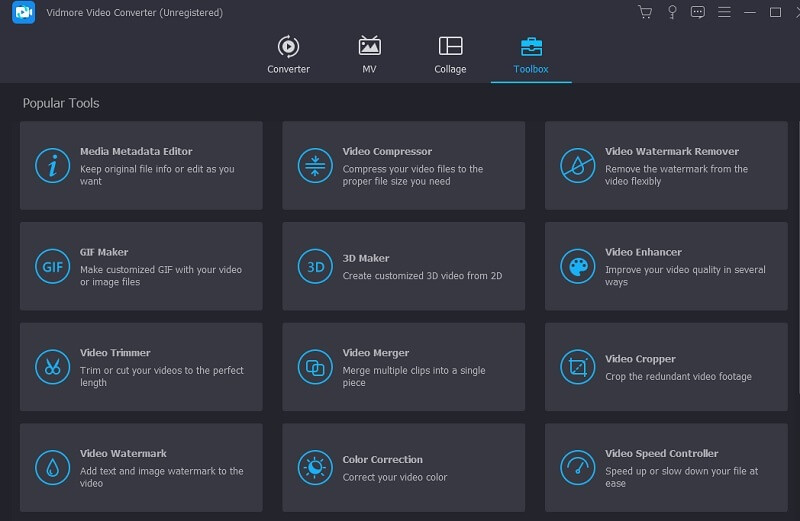Click the key register icon
Viewport: 800px width, 521px height.
point(672,13)
